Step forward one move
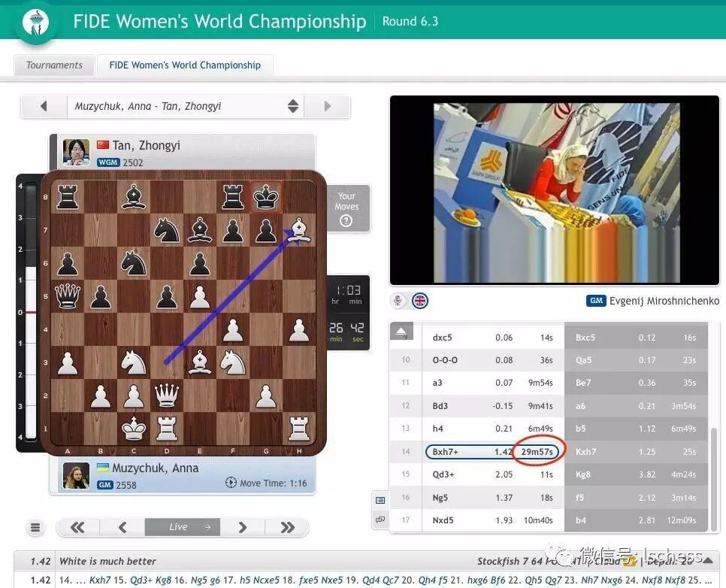 (242, 527)
